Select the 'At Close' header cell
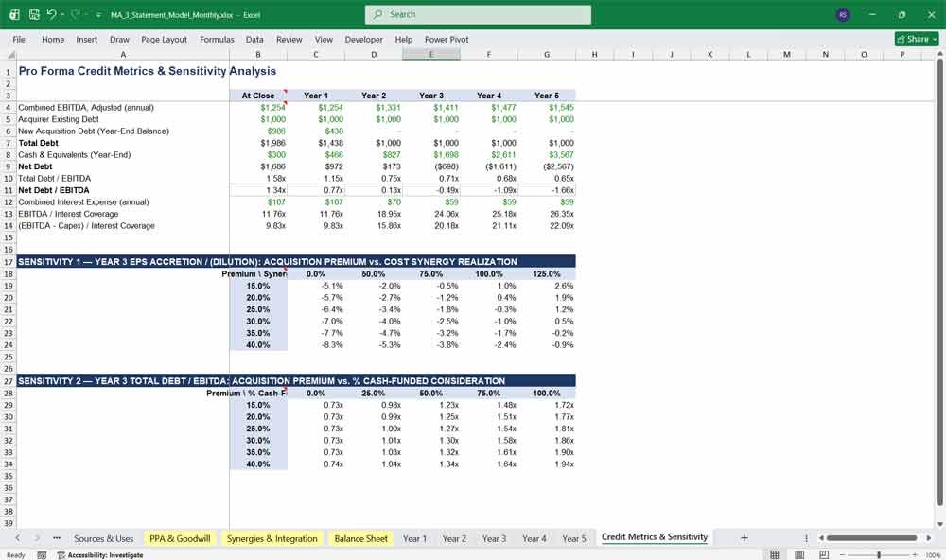The image size is (946, 560). [258, 96]
